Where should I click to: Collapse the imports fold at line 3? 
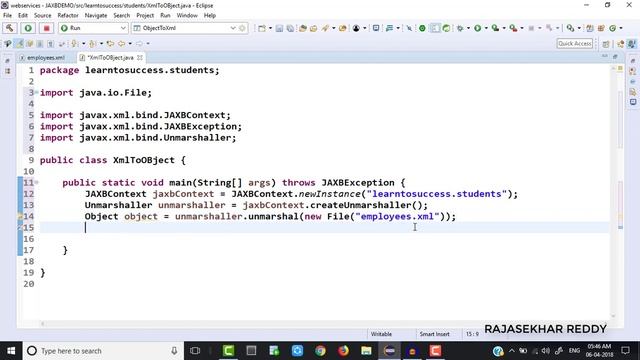click(37, 92)
